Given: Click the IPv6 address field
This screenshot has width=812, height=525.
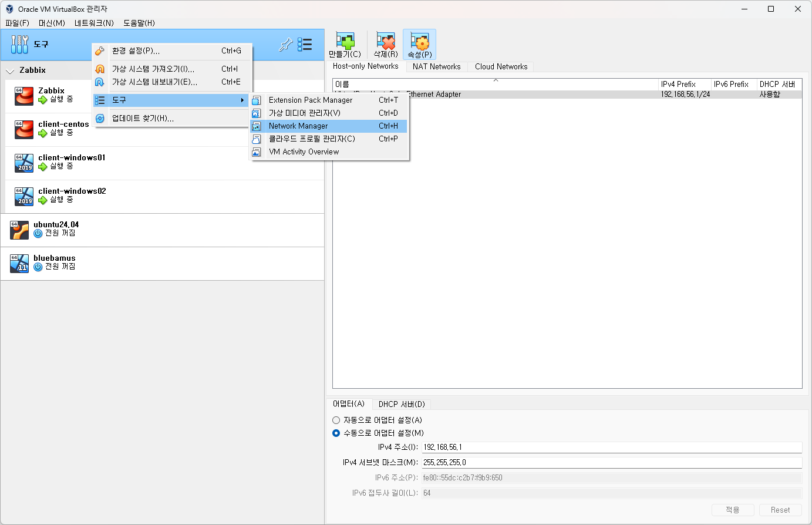Looking at the screenshot, I should (x=612, y=478).
